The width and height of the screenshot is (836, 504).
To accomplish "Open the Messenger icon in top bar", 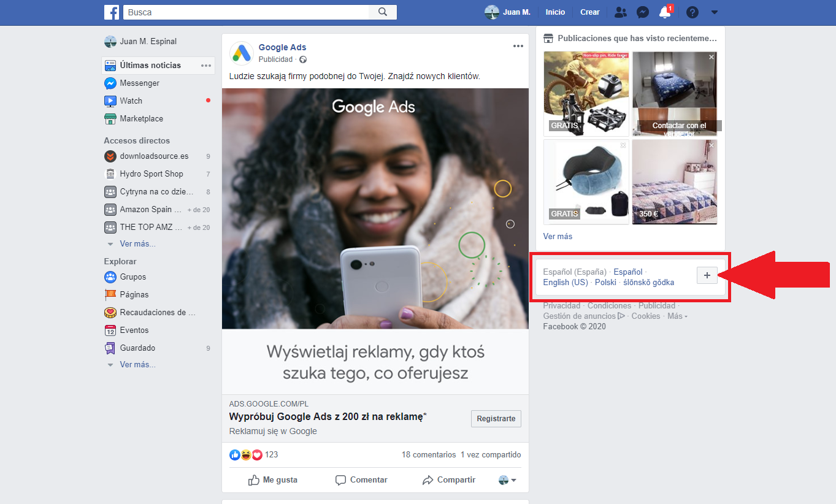I will pos(643,12).
